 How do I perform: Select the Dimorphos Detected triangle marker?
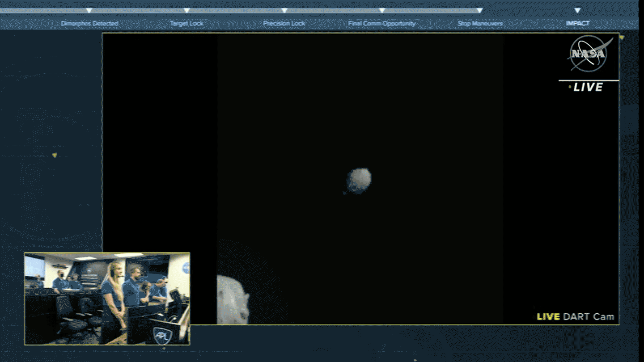tap(89, 10)
